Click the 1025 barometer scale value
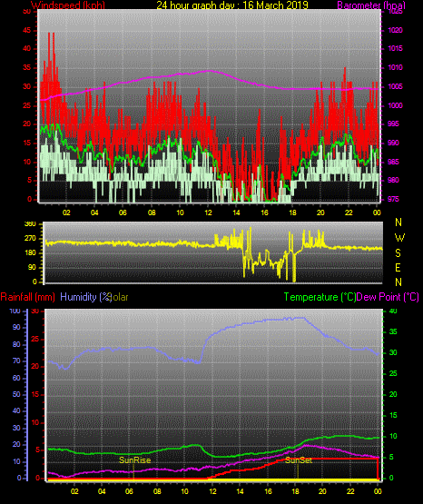 pos(395,12)
